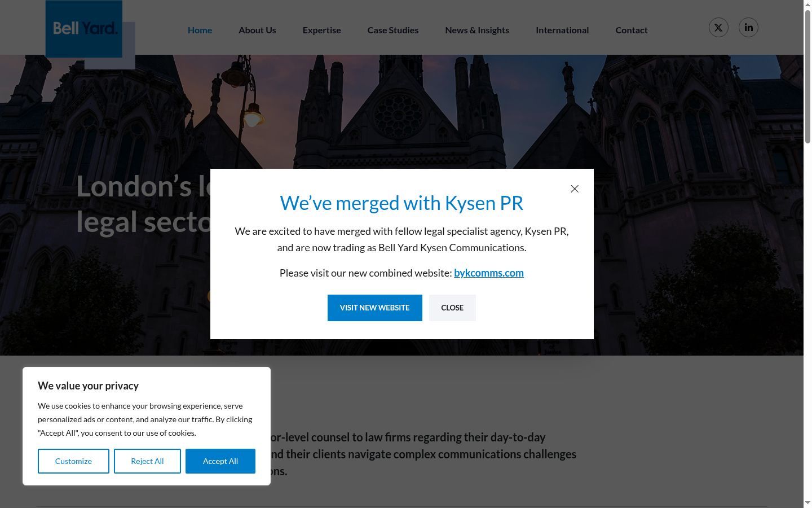
Task: Open the Expertise menu item
Action: point(321,30)
